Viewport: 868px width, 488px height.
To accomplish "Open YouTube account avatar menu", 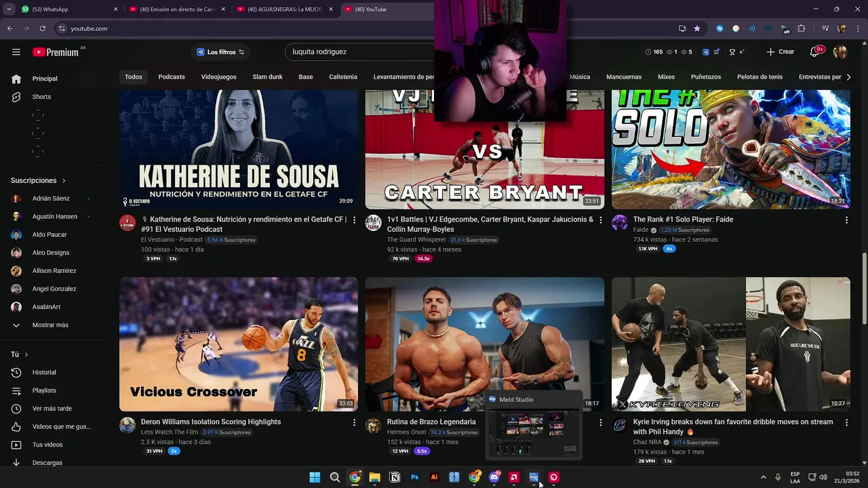I will click(x=840, y=52).
